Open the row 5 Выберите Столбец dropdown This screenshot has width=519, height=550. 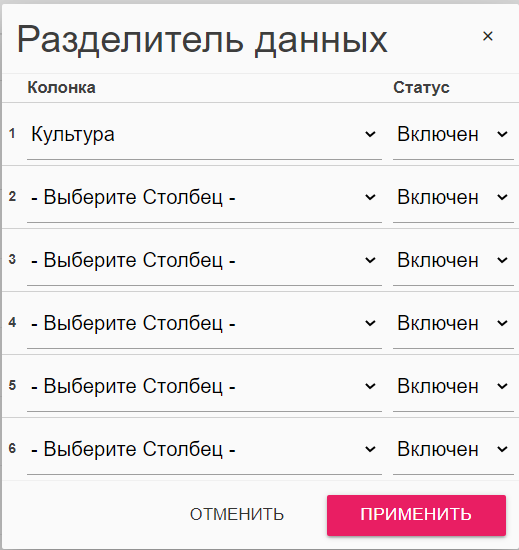point(204,387)
